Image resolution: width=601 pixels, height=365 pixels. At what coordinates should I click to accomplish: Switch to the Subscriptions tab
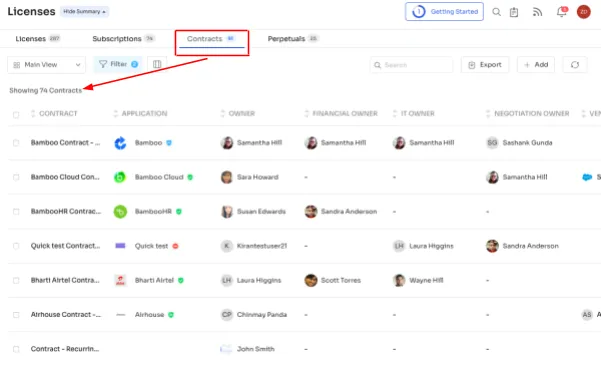click(123, 39)
